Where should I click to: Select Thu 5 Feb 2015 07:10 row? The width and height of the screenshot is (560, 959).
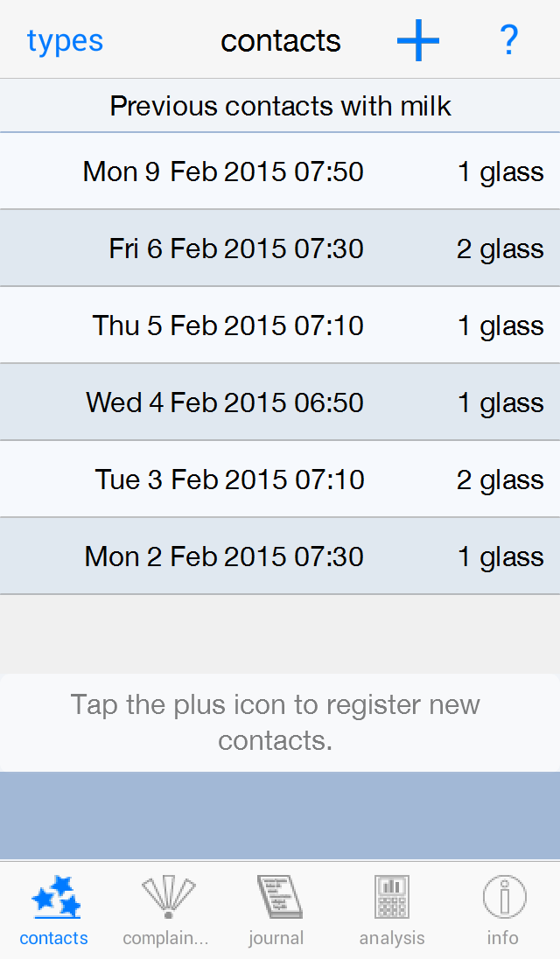[x=280, y=325]
